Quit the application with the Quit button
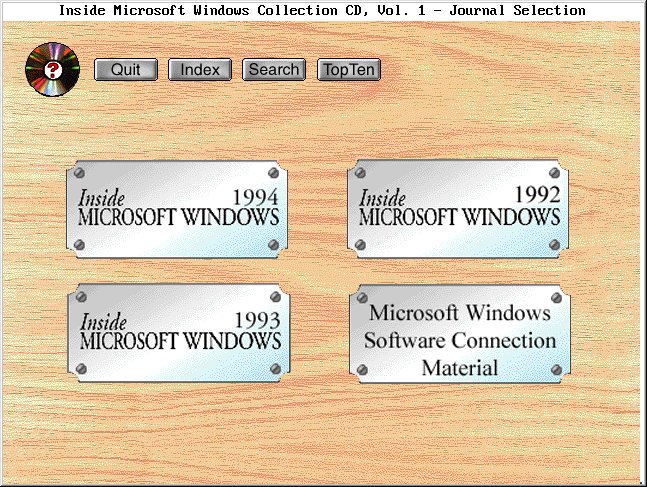The height and width of the screenshot is (487, 647). tap(126, 69)
